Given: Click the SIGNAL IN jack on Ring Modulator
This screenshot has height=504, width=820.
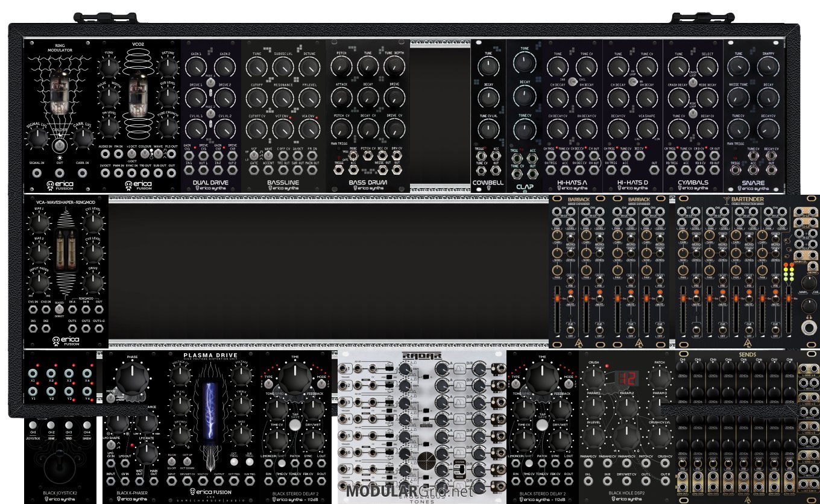Looking at the screenshot, I should pyautogui.click(x=38, y=172).
